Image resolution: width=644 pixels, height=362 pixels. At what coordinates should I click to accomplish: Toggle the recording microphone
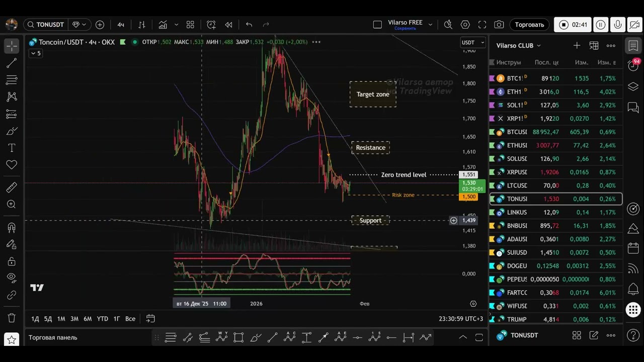coord(618,25)
